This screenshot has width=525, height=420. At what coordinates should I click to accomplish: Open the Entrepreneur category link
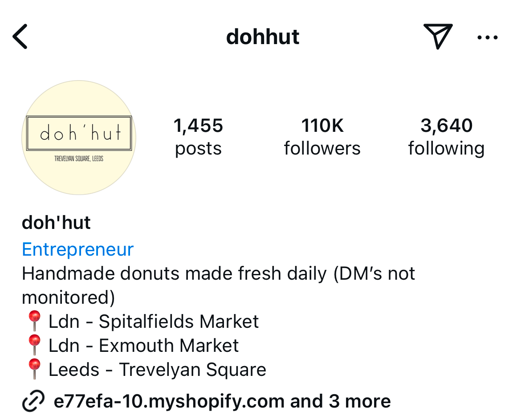[x=77, y=249]
